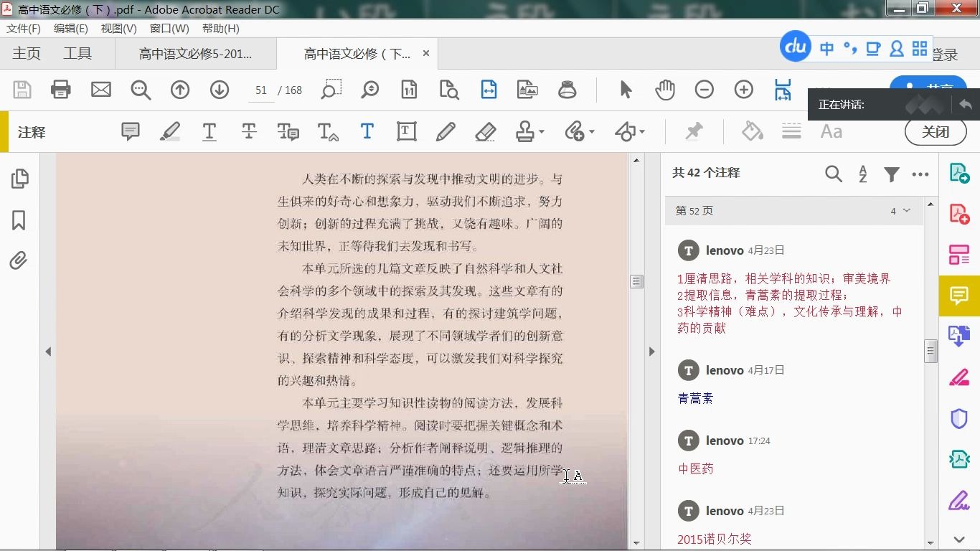Select the Highlight text tool
The image size is (980, 551).
(170, 131)
